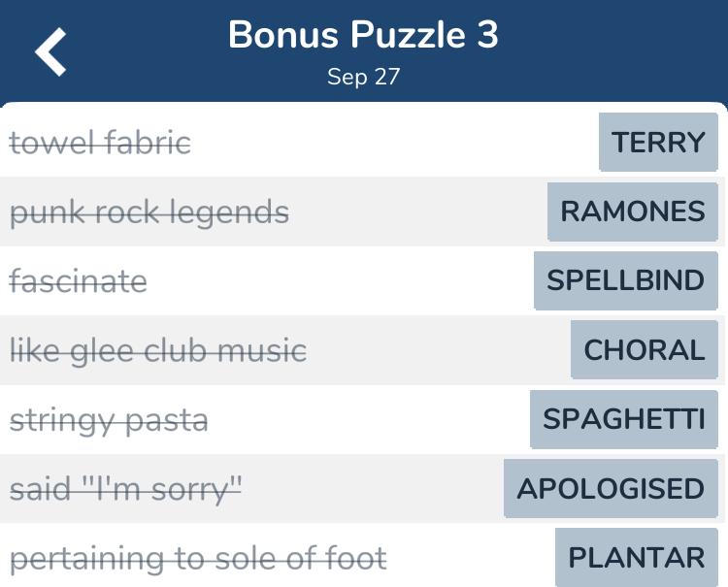
Task: Tap the back arrow icon
Action: tap(51, 51)
